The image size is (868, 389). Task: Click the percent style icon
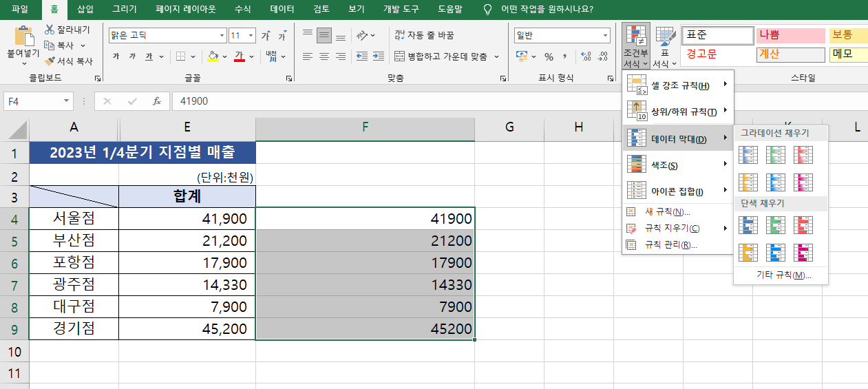(549, 56)
